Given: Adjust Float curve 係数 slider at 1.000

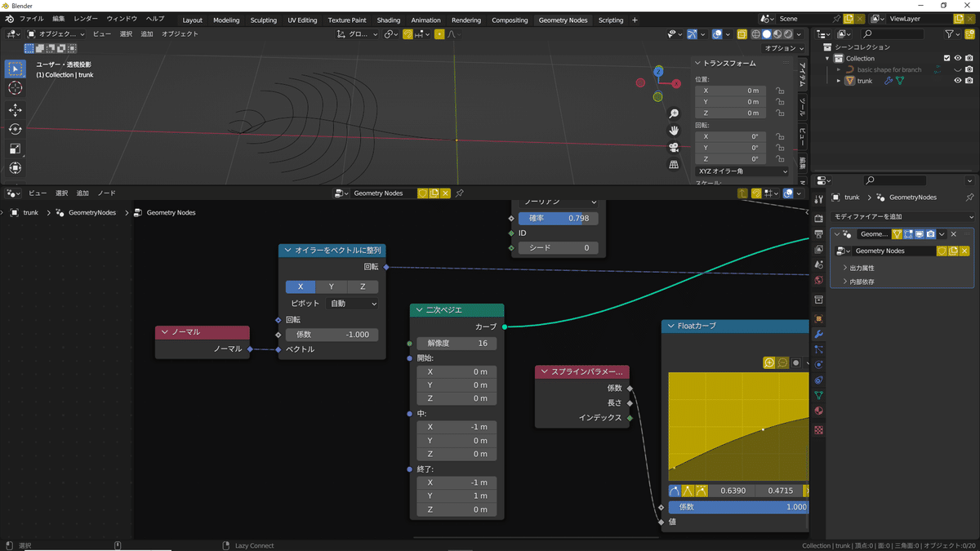Looking at the screenshot, I should coord(738,507).
